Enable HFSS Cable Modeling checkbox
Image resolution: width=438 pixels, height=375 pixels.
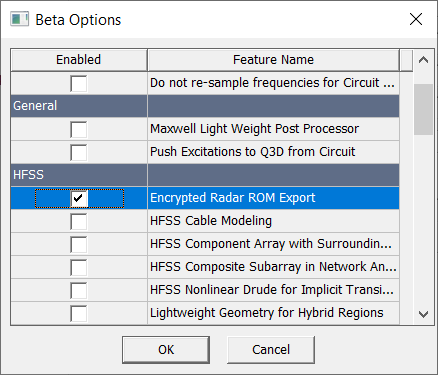pos(79,221)
